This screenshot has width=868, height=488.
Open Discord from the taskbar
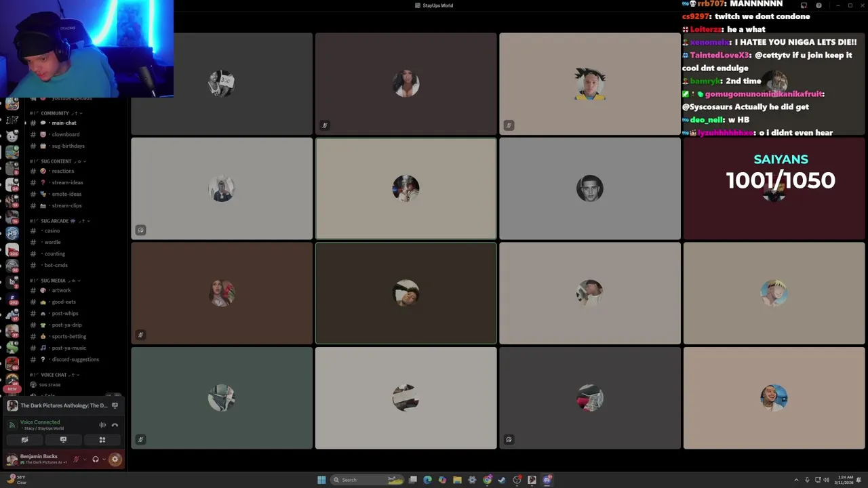point(547,480)
